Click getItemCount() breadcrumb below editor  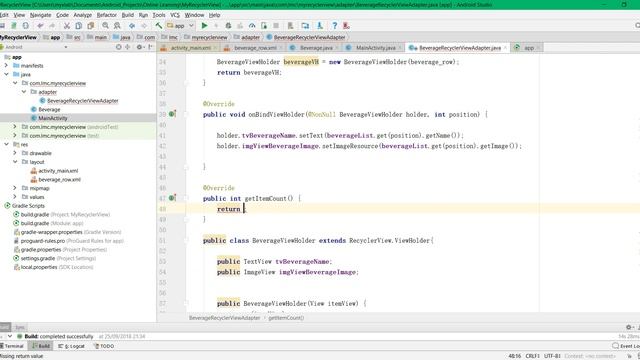point(286,318)
